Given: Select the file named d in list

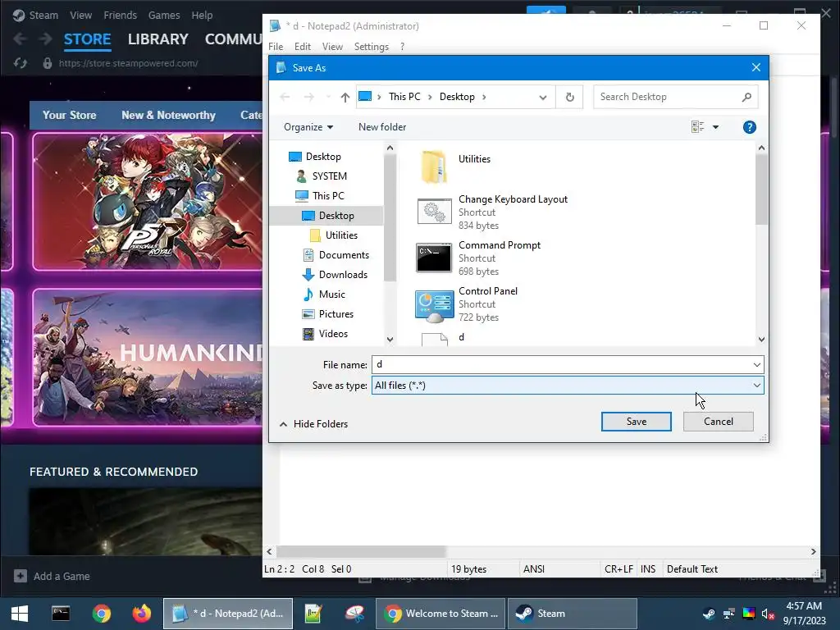Looking at the screenshot, I should tap(461, 337).
